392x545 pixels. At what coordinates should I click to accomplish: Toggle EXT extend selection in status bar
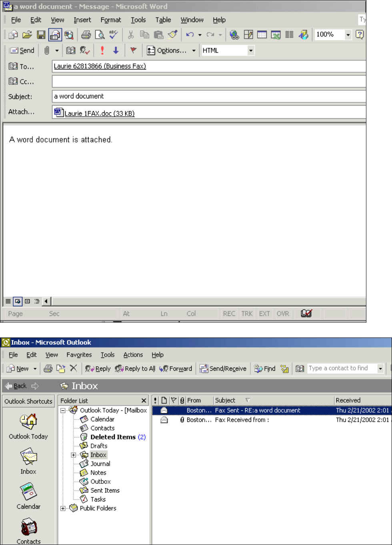(x=264, y=314)
